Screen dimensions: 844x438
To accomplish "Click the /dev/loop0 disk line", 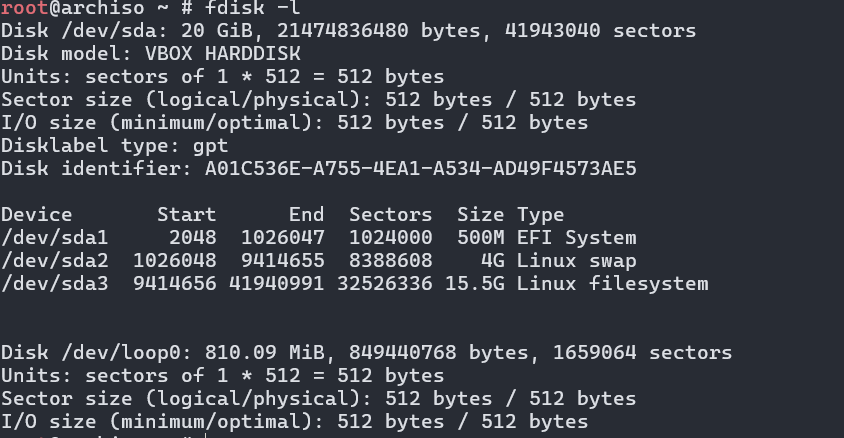I will pyautogui.click(x=366, y=352).
